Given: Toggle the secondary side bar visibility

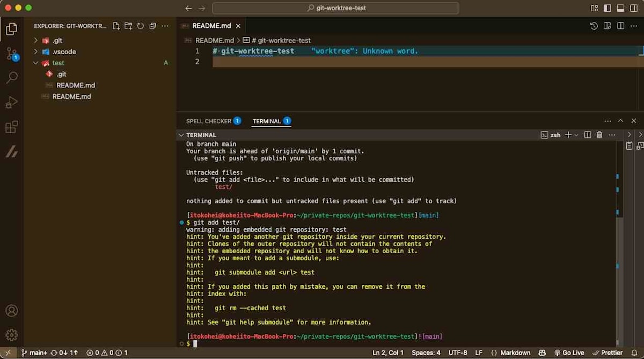Looking at the screenshot, I should click(x=634, y=8).
